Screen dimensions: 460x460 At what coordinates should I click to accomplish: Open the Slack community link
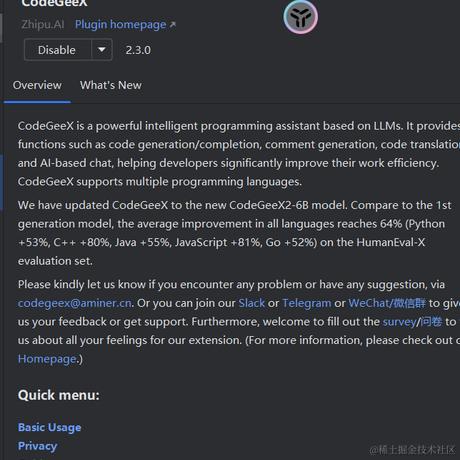click(x=252, y=303)
